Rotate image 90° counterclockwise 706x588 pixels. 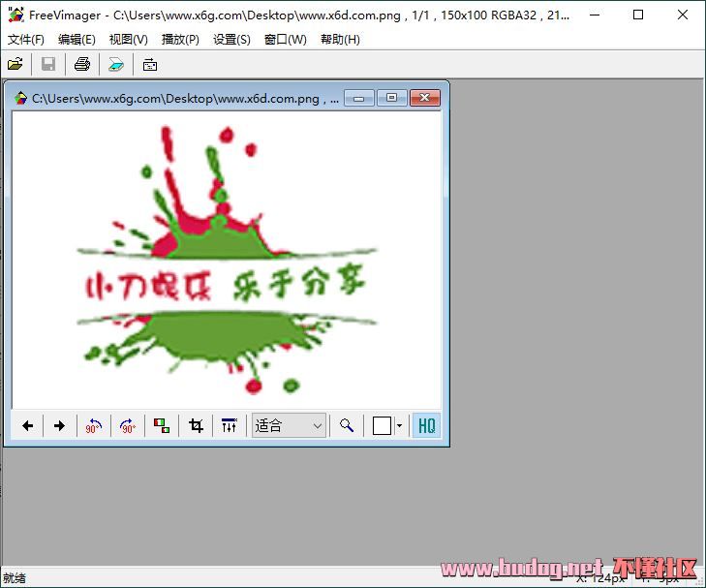point(93,426)
